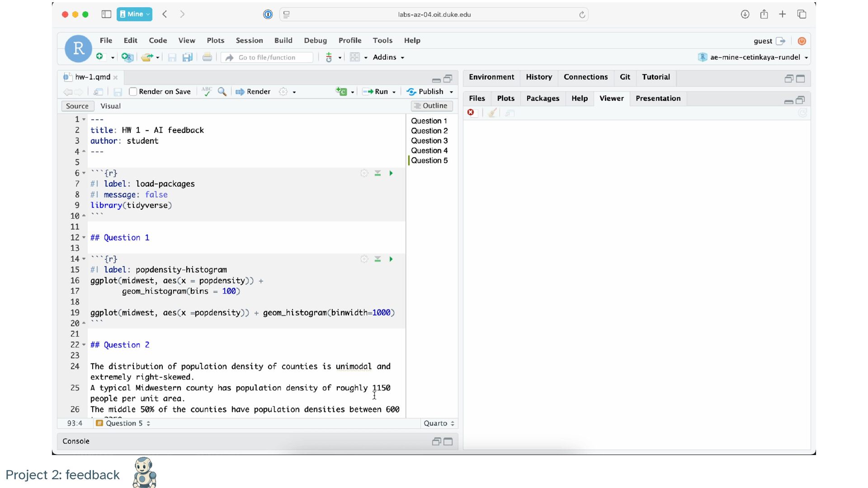Click the Find/Replace magnifier icon
868x488 pixels.
click(x=222, y=92)
